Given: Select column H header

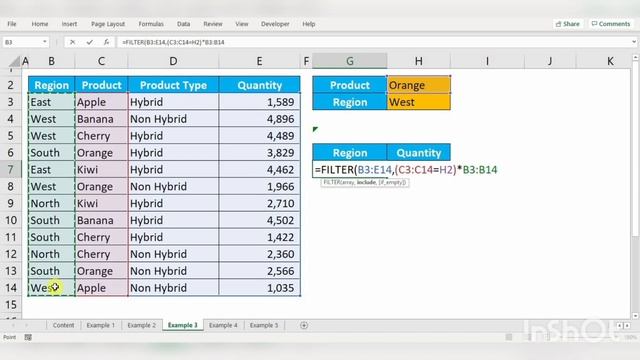Looking at the screenshot, I should (x=419, y=61).
